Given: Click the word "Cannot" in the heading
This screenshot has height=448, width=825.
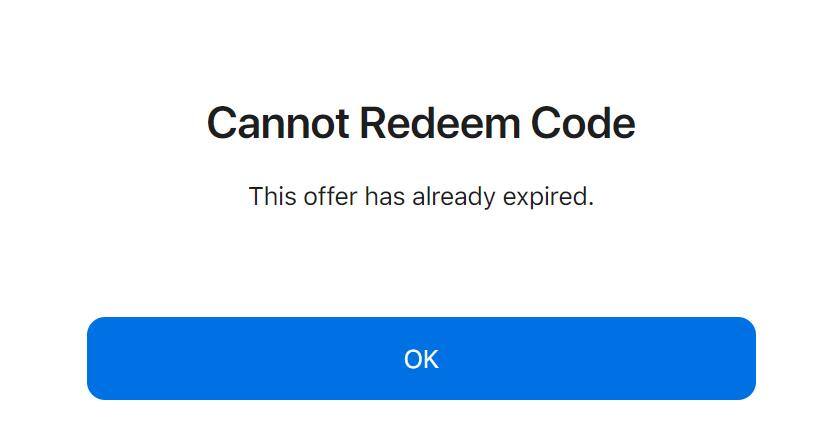Looking at the screenshot, I should tap(278, 123).
